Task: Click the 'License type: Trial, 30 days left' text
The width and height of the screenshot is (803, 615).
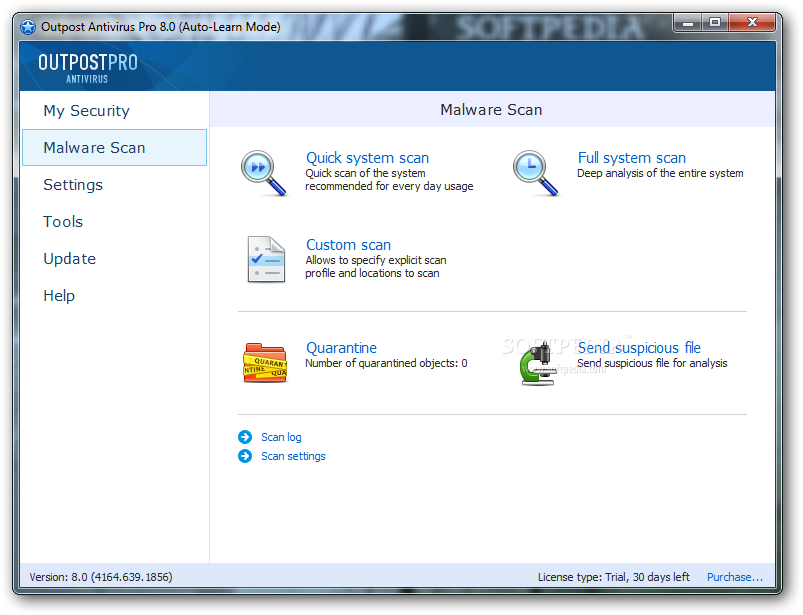Action: [x=614, y=577]
